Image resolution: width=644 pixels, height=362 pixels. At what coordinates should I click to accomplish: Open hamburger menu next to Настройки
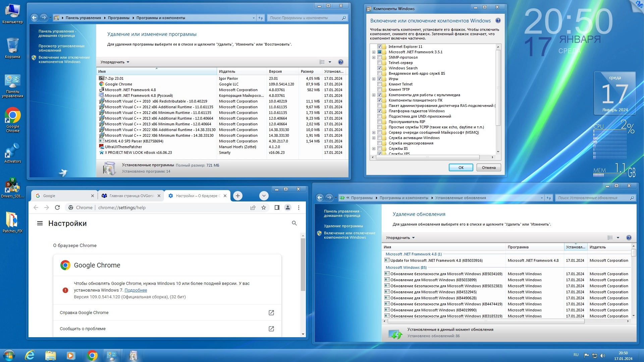40,223
